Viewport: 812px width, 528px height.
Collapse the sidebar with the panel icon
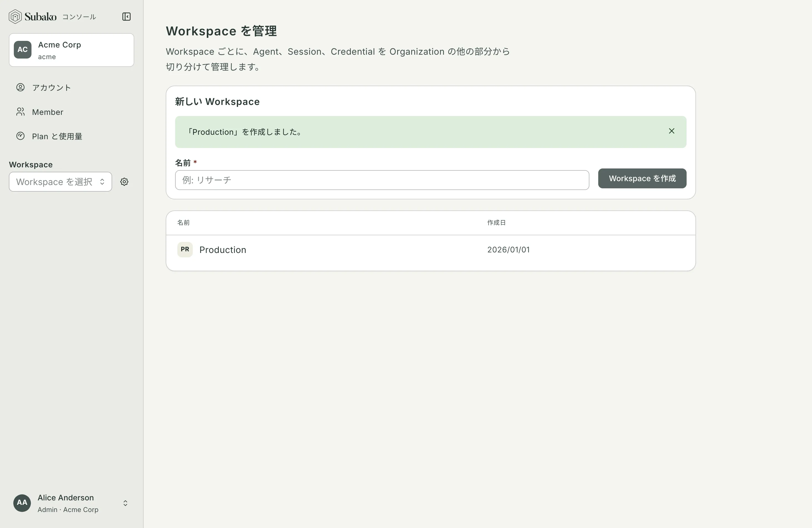[x=126, y=16]
